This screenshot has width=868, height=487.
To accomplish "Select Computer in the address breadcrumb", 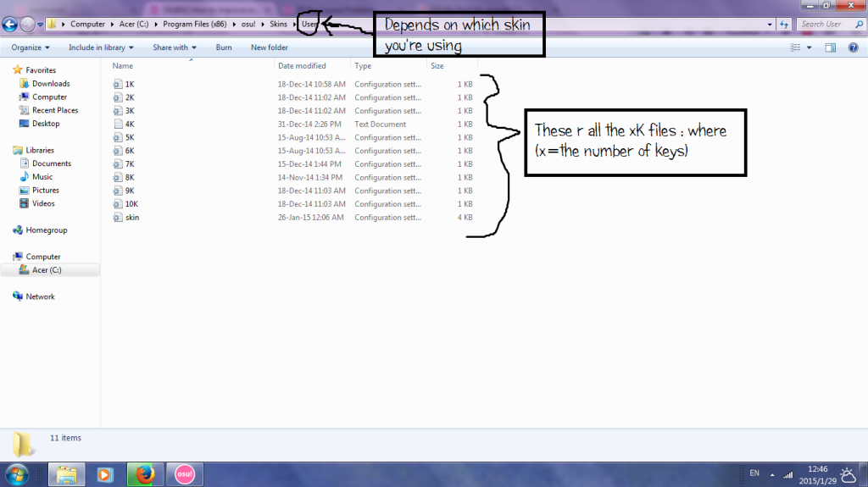I will (87, 25).
